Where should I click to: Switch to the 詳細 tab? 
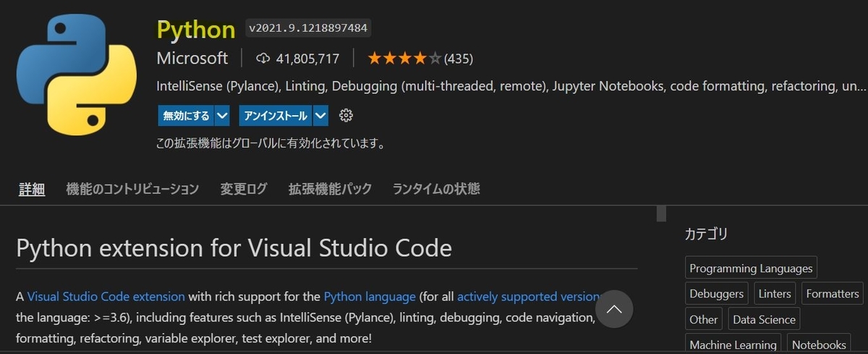pos(32,189)
